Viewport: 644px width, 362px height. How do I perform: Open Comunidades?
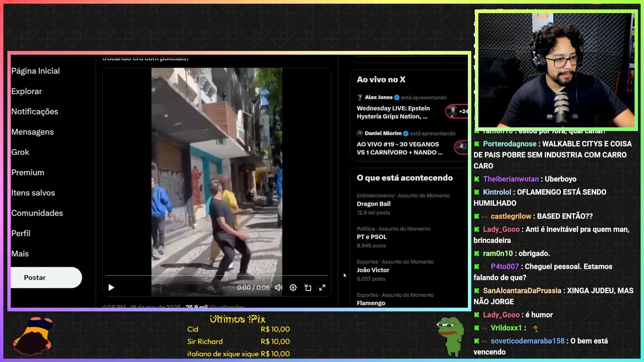coord(37,213)
